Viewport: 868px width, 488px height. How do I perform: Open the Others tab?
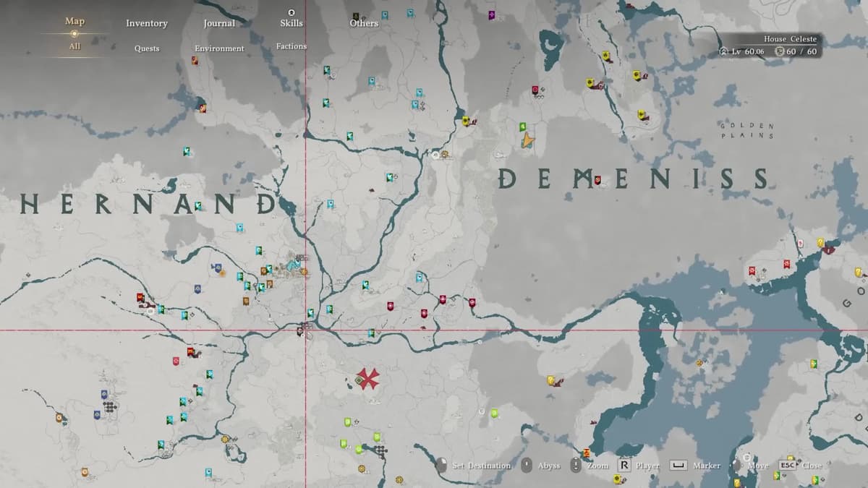pos(364,23)
